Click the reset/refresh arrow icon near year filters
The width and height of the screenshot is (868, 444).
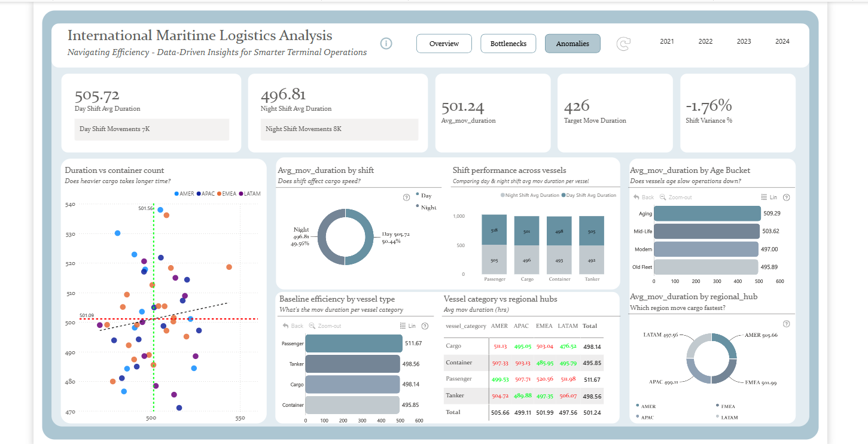pos(624,44)
